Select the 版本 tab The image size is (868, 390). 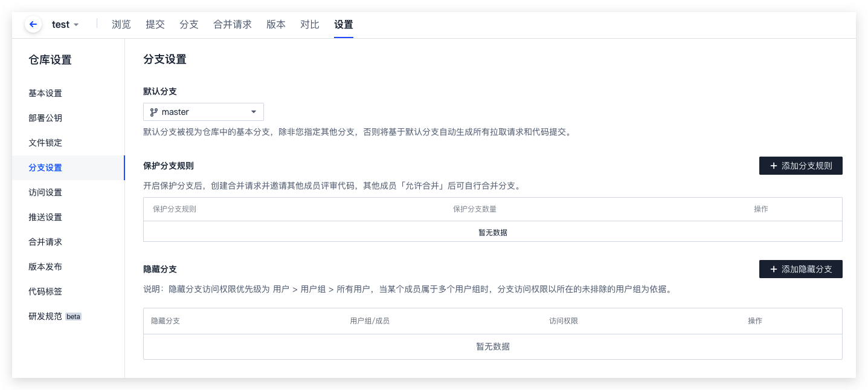[276, 25]
